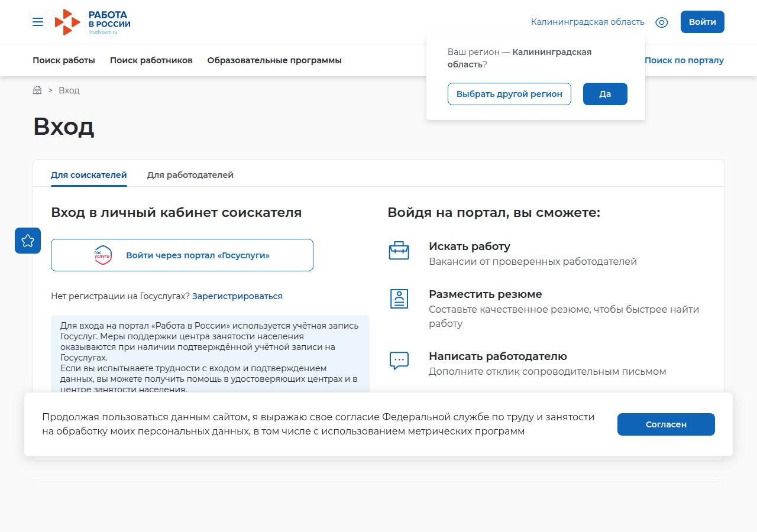
Task: Select the Для соискателей tab
Action: tap(89, 175)
